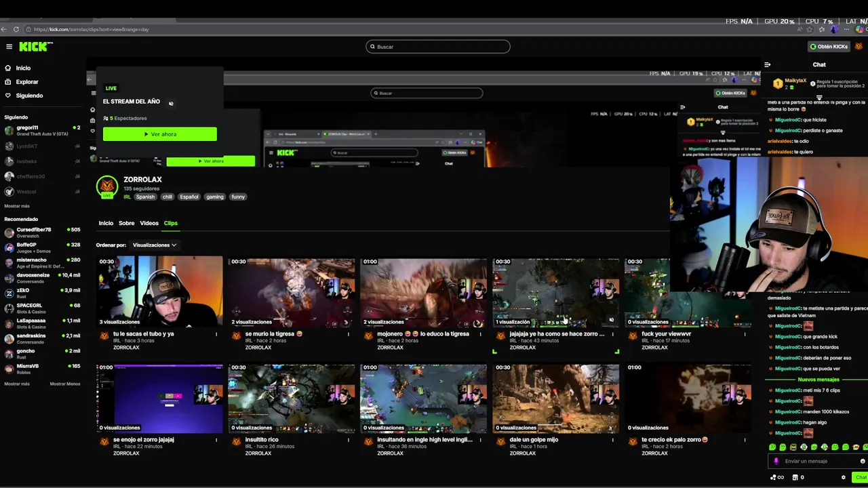Viewport: 868px width, 488px height.
Task: Click Mostrar Menos under Recomendado
Action: 65,384
